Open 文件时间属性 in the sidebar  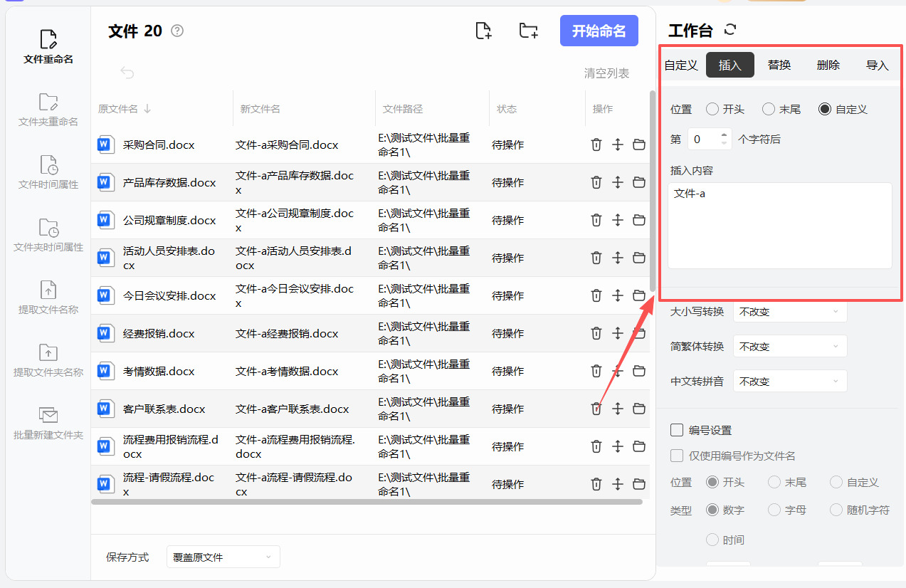tap(48, 173)
